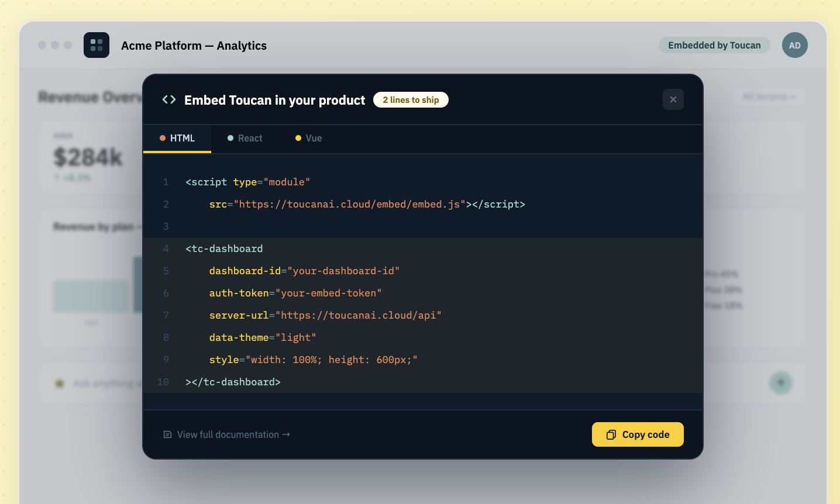Switch to the HTML tab
This screenshot has height=504, width=840.
click(177, 139)
